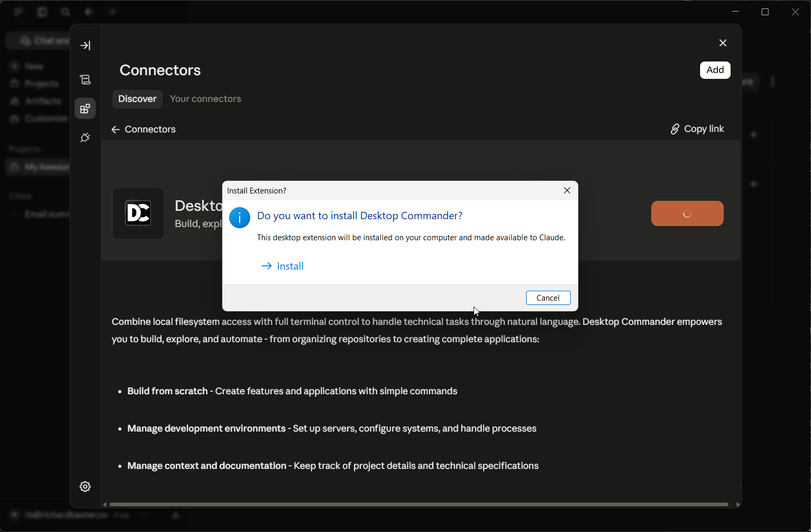Viewport: 811px width, 532px height.
Task: Click the 'Connectors' modal heading
Action: (x=160, y=70)
